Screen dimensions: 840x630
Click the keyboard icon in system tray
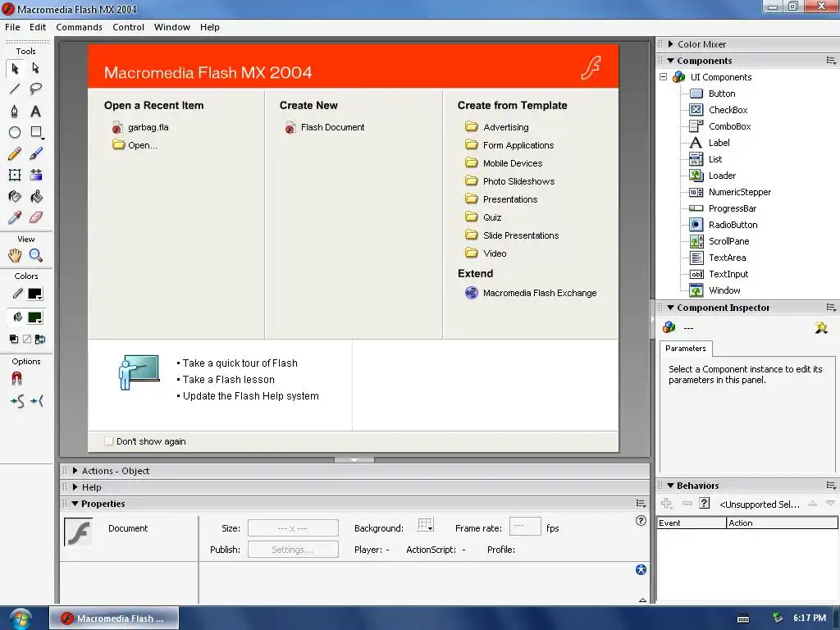743,619
